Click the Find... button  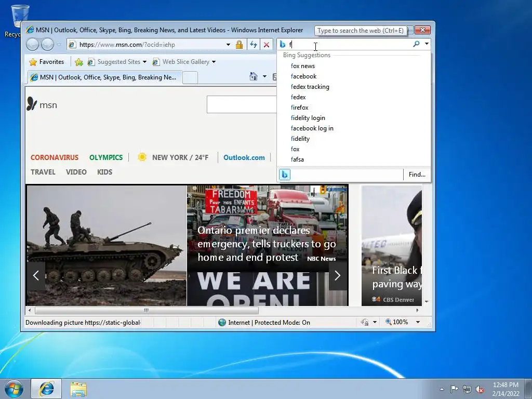click(417, 175)
